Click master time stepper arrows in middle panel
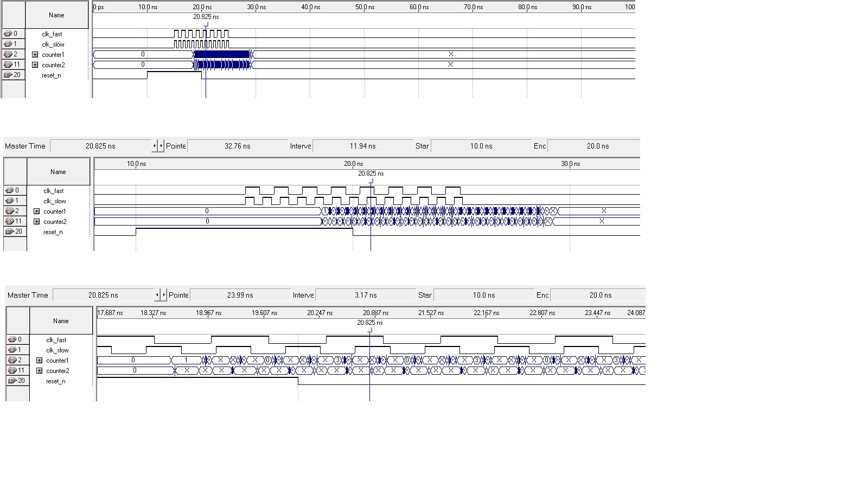Image resolution: width=868 pixels, height=488 pixels. pyautogui.click(x=158, y=146)
